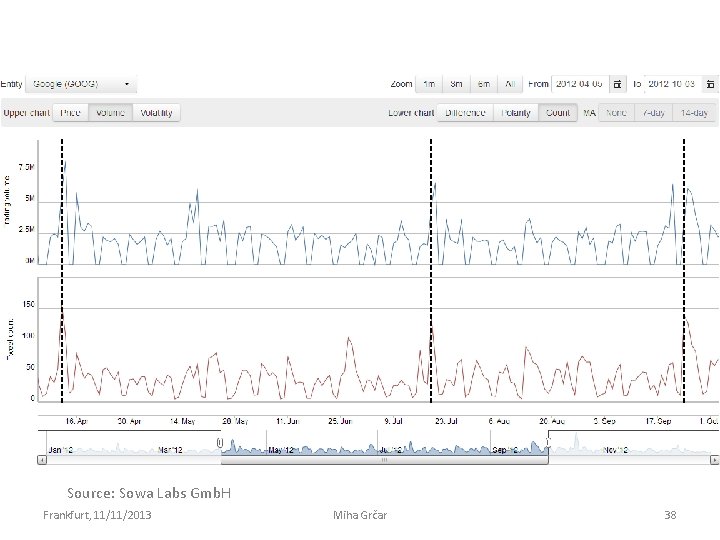Click the Jan '12 label in navigator

click(61, 450)
